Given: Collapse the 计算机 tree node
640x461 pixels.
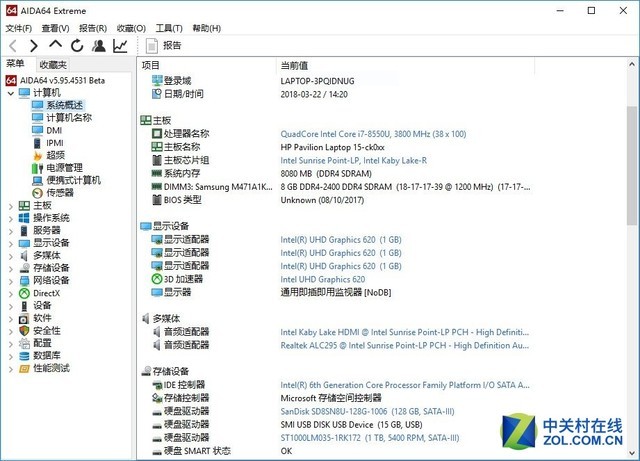Looking at the screenshot, I should coord(10,93).
